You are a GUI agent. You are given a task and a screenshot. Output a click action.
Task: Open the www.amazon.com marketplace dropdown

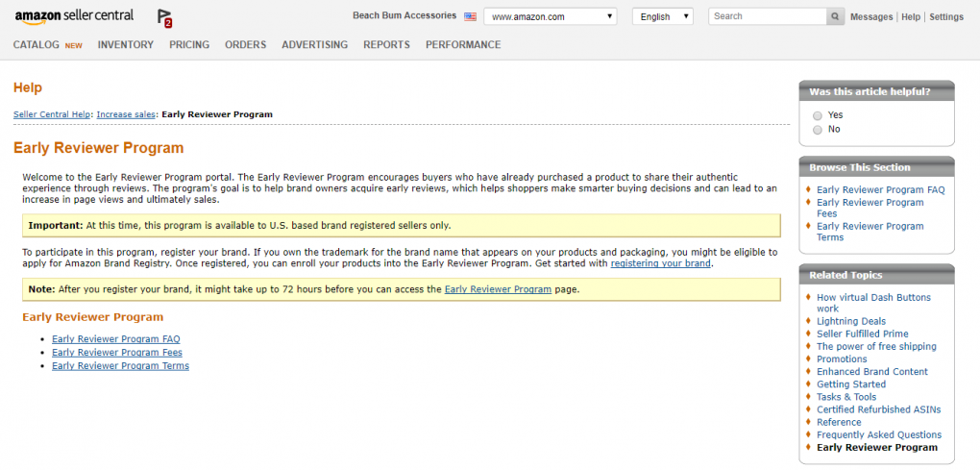[x=550, y=17]
